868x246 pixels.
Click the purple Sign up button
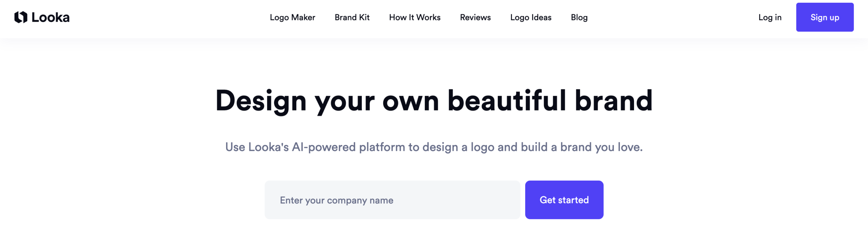tap(825, 17)
